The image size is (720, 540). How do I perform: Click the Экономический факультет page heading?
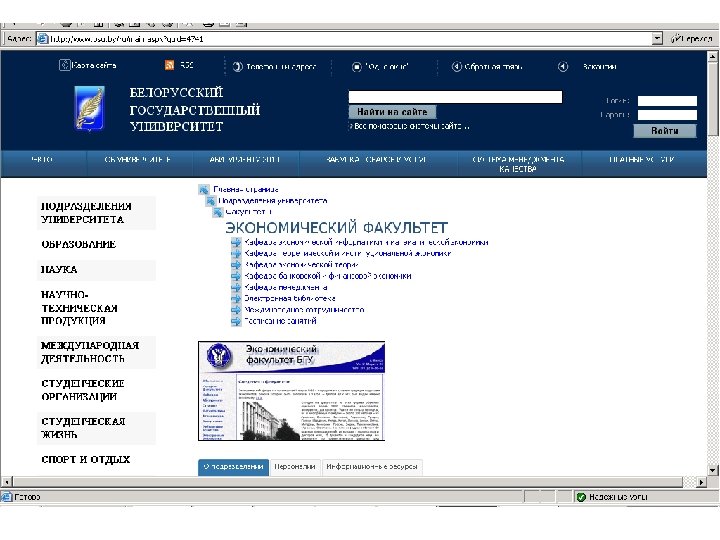(337, 228)
